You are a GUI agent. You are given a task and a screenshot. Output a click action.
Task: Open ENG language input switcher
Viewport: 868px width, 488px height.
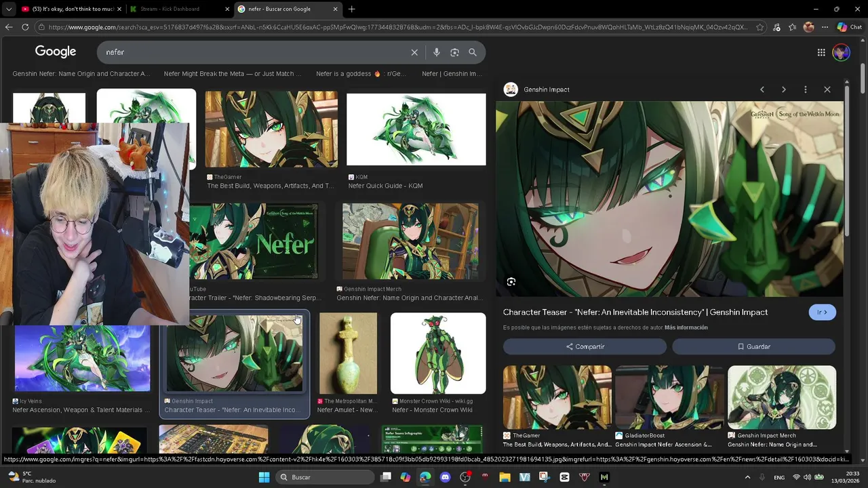tap(779, 477)
